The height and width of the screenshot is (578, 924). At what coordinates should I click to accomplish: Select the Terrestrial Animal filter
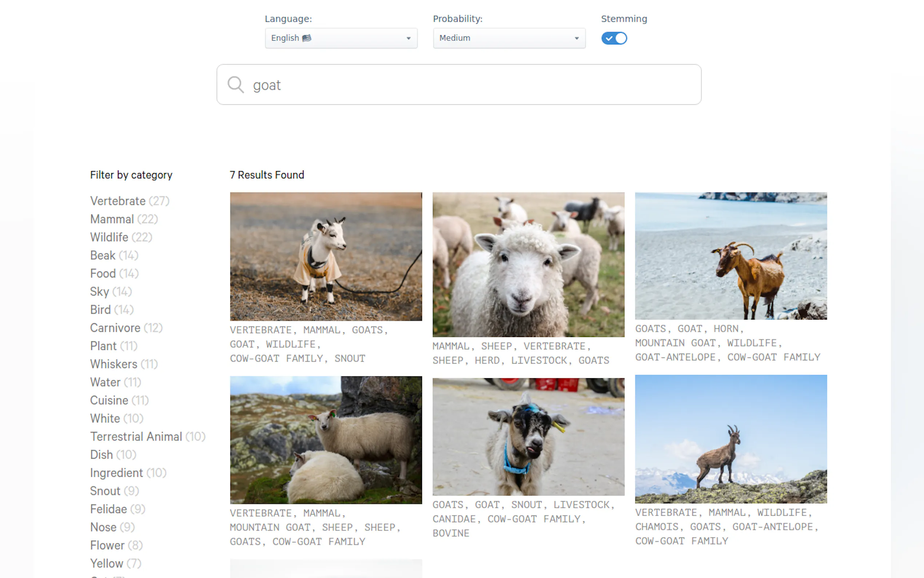coord(136,436)
